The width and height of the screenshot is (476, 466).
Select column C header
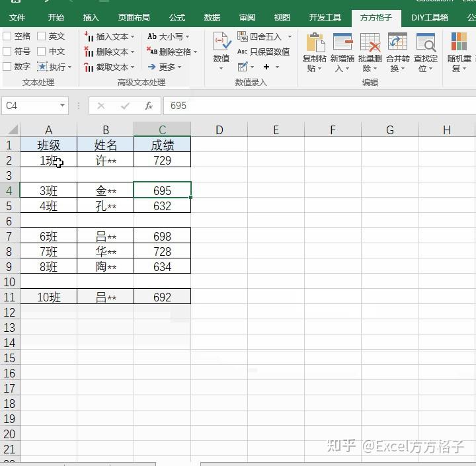tap(163, 130)
